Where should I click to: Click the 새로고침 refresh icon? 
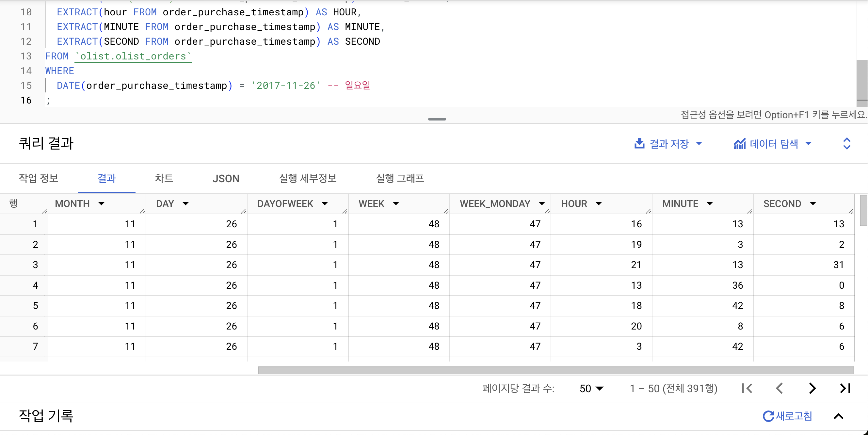[768, 416]
